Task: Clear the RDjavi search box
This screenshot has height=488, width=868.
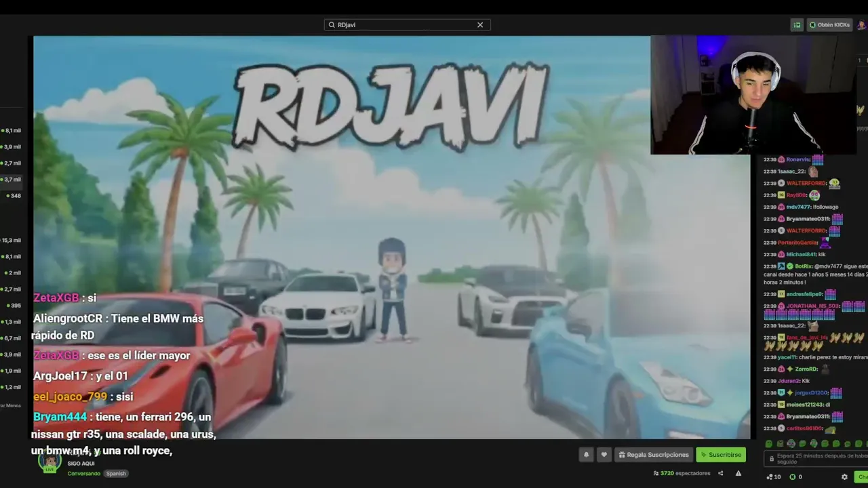Action: click(480, 25)
